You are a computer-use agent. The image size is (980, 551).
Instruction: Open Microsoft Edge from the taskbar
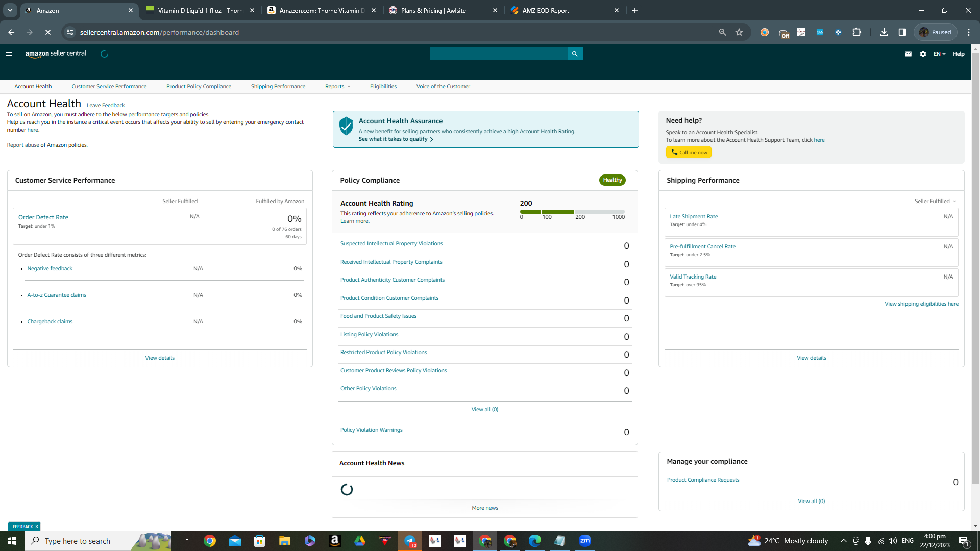pos(535,541)
